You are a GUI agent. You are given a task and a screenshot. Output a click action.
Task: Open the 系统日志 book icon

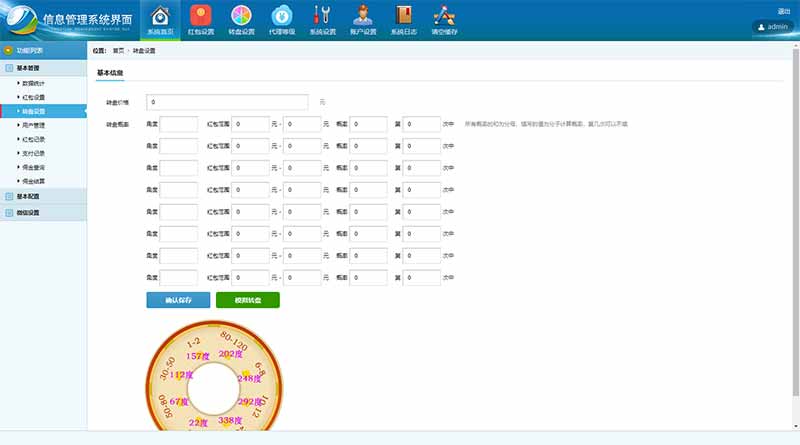click(x=403, y=19)
